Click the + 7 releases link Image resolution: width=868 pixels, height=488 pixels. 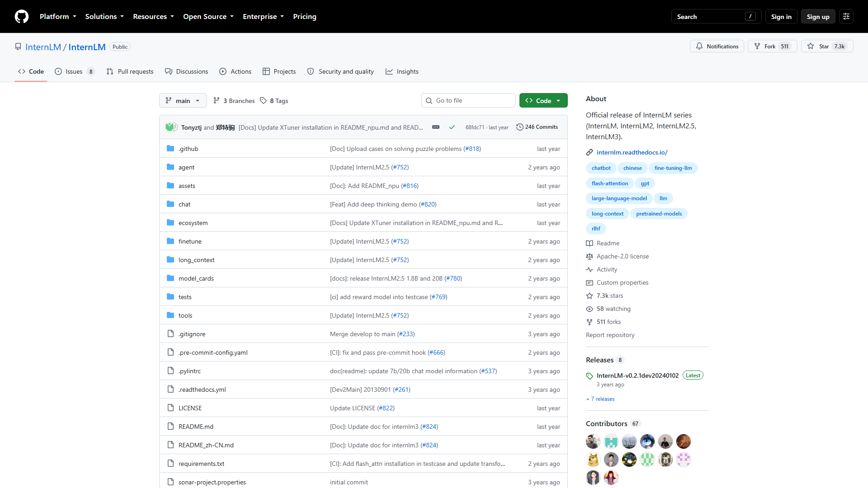pos(600,399)
